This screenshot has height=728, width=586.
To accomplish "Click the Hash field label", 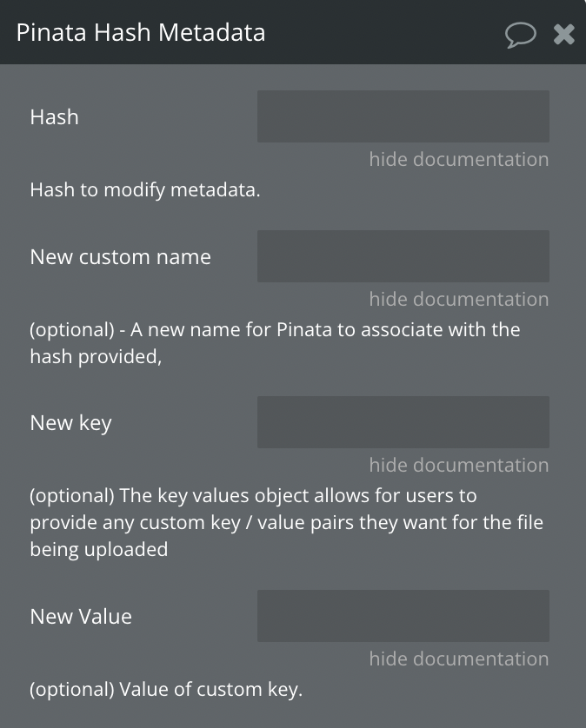I will (x=55, y=117).
